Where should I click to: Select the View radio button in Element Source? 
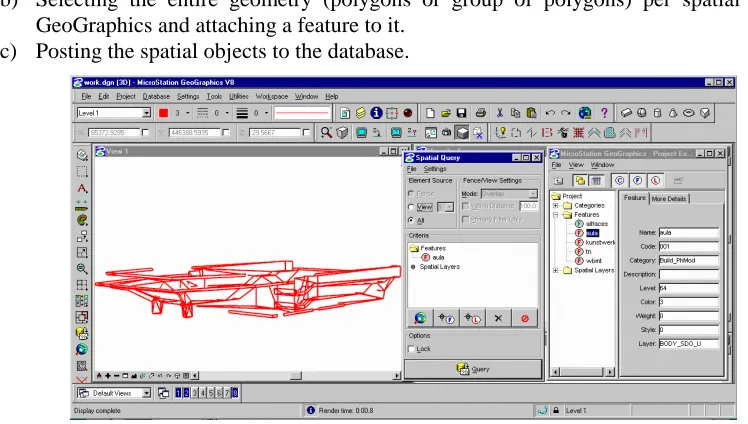click(x=411, y=207)
